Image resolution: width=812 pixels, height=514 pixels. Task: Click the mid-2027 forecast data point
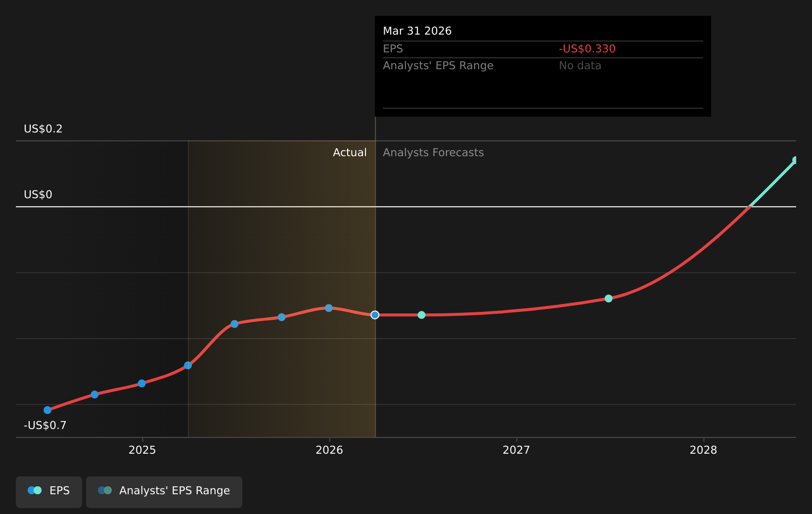[x=609, y=299]
